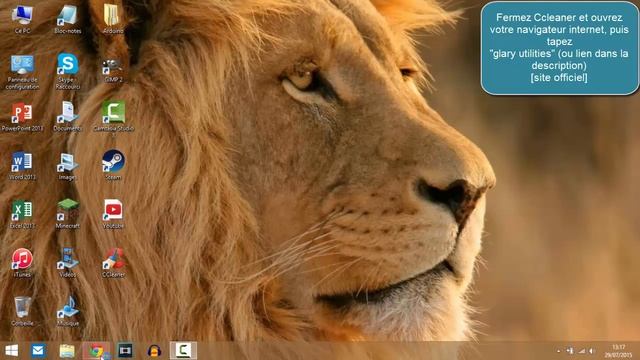The width and height of the screenshot is (640, 360).
Task: Switch to Camtasia in the taskbar
Action: (x=183, y=351)
